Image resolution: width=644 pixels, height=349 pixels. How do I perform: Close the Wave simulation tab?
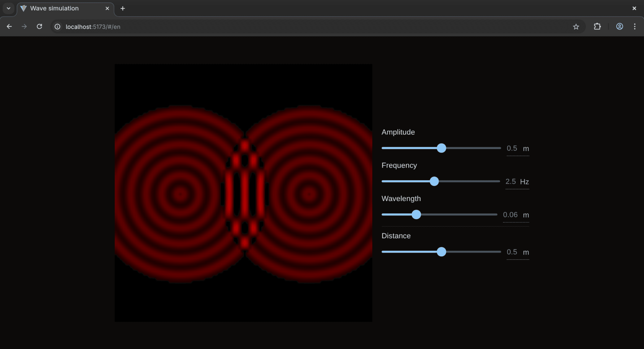tap(107, 8)
